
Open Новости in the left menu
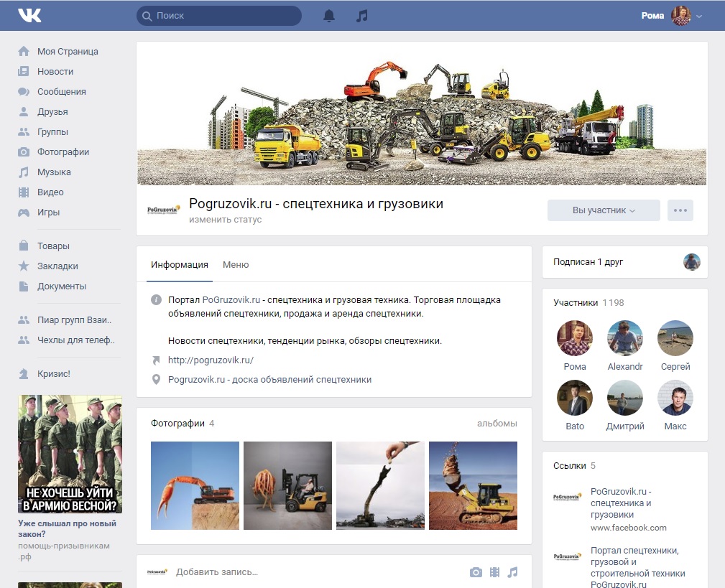(x=55, y=72)
